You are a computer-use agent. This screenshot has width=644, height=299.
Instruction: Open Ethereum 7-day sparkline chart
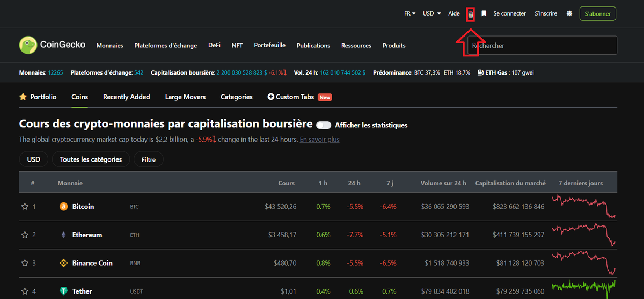click(583, 235)
